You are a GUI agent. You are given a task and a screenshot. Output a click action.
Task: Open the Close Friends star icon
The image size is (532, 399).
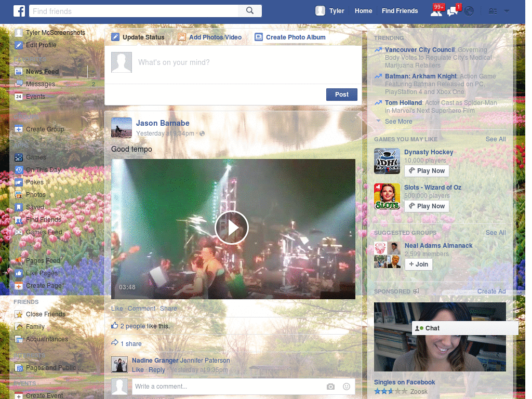[19, 314]
